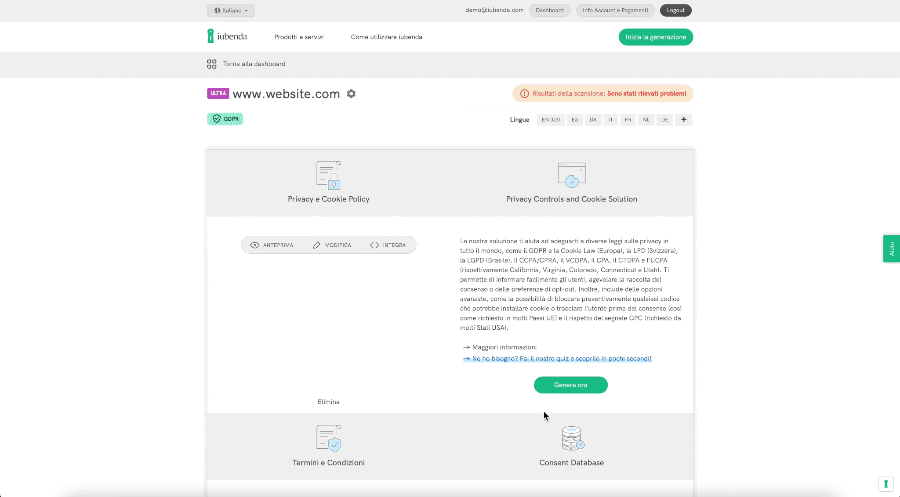Click the Inizia la generazione button
This screenshot has height=497, width=900.
pos(655,37)
